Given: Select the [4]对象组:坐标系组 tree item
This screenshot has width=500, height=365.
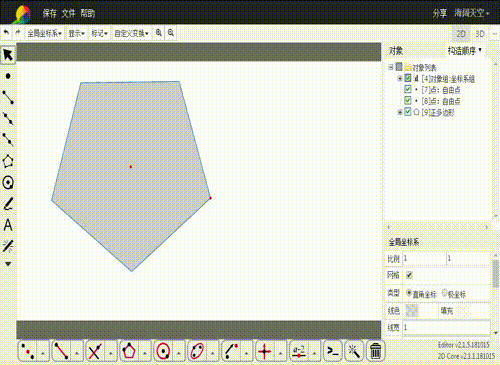Looking at the screenshot, I should tap(448, 79).
